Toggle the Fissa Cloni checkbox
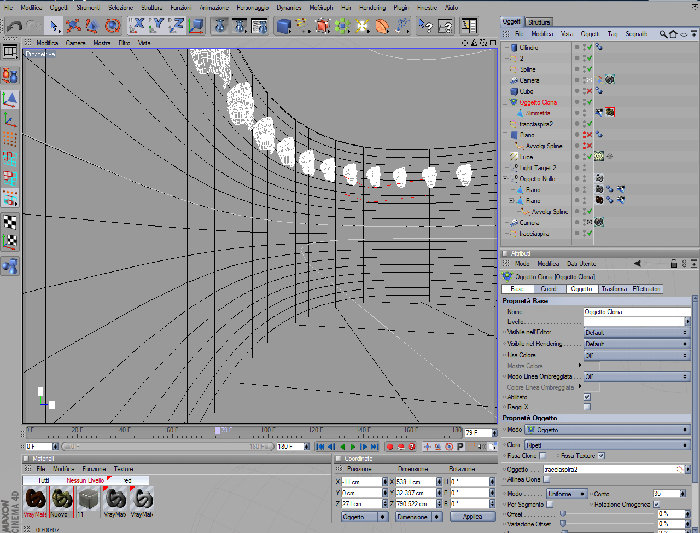Screen dimensions: 700x533 (542, 456)
